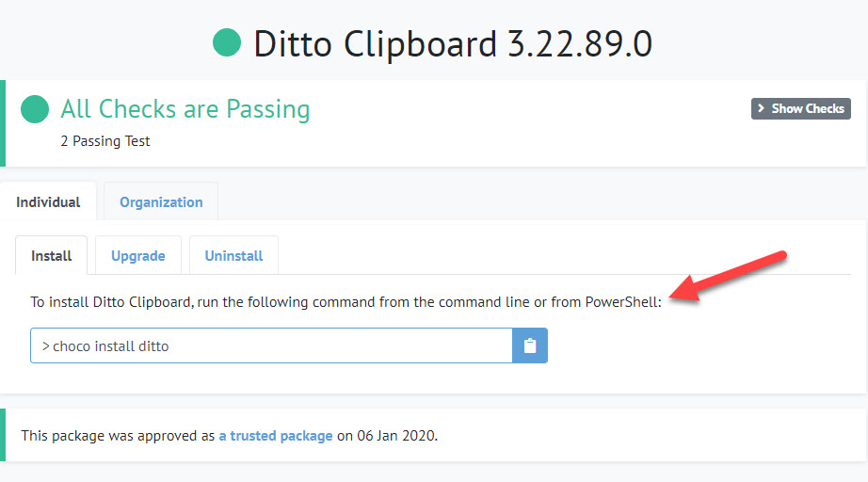Switch to the Individual tab
The width and height of the screenshot is (868, 482).
[48, 202]
